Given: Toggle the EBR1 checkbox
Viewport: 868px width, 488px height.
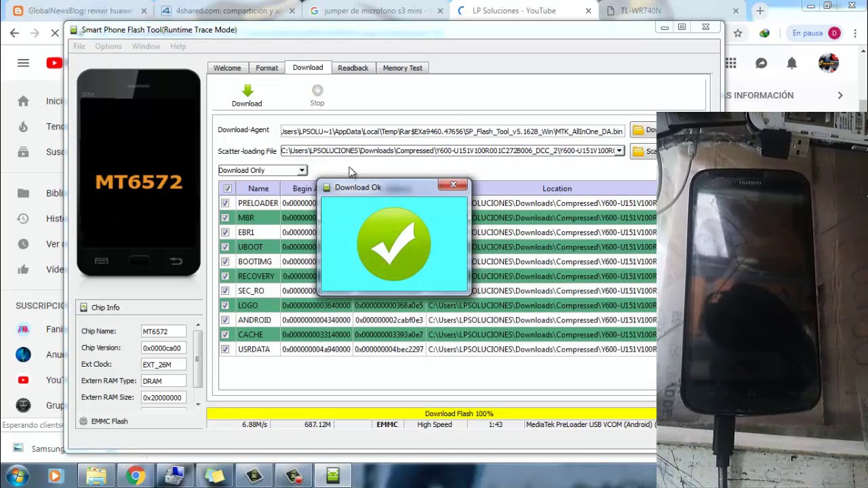Looking at the screenshot, I should [225, 232].
